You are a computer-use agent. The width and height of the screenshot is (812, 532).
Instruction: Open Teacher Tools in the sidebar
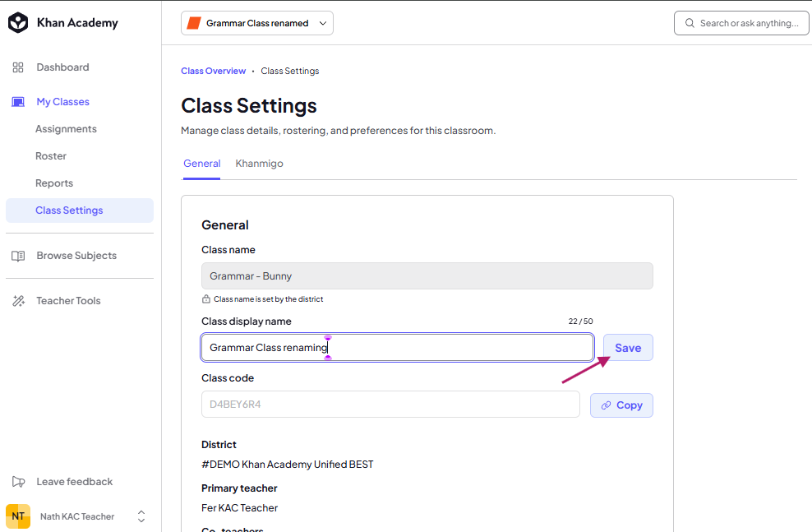pos(68,301)
